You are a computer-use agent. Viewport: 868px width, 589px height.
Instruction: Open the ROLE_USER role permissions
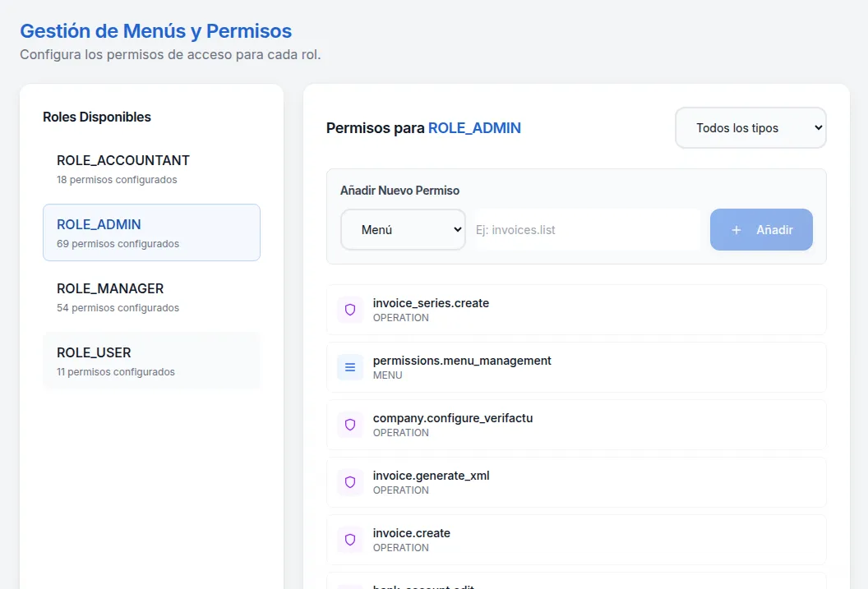(x=151, y=361)
